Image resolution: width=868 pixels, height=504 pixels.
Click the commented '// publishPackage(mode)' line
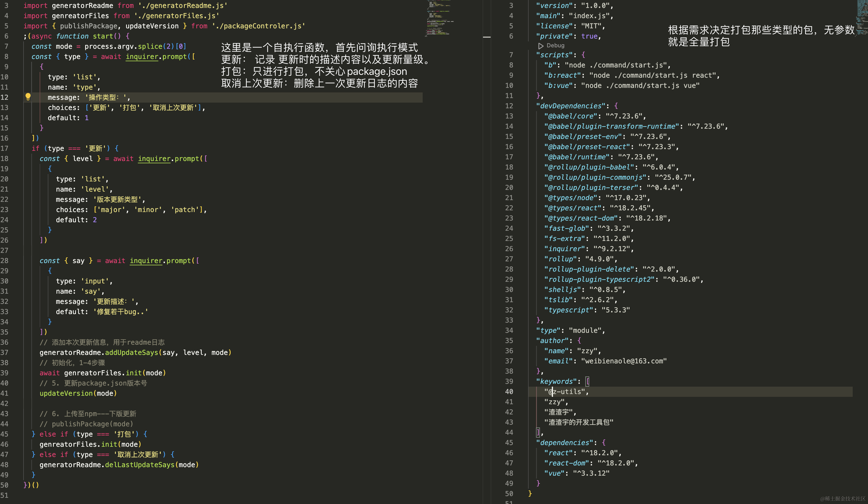click(86, 424)
